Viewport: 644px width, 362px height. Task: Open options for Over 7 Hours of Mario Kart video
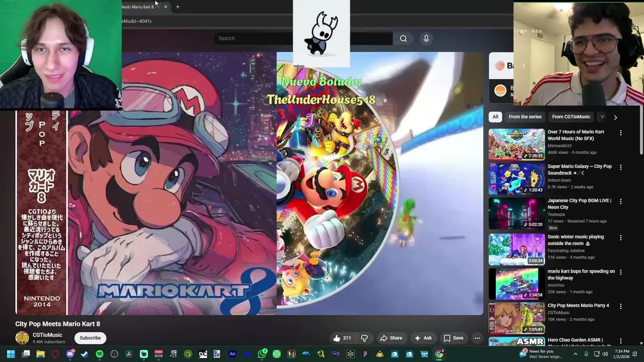pyautogui.click(x=620, y=133)
